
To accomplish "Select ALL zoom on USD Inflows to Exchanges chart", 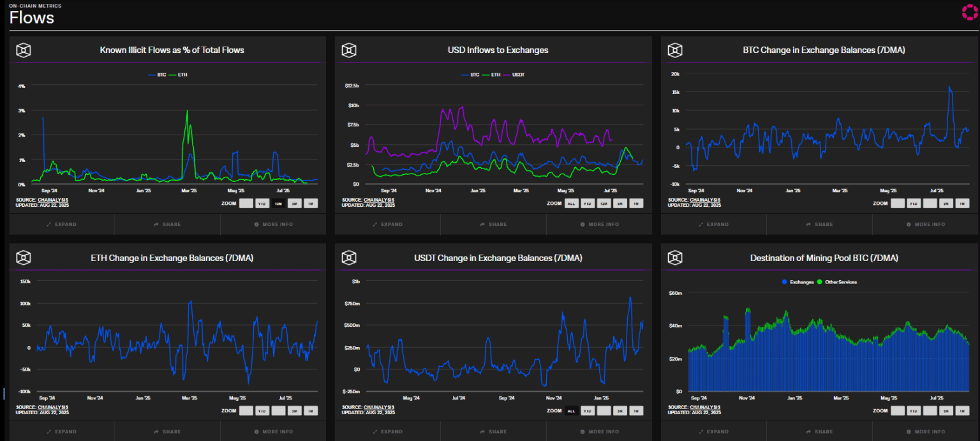I will (572, 204).
